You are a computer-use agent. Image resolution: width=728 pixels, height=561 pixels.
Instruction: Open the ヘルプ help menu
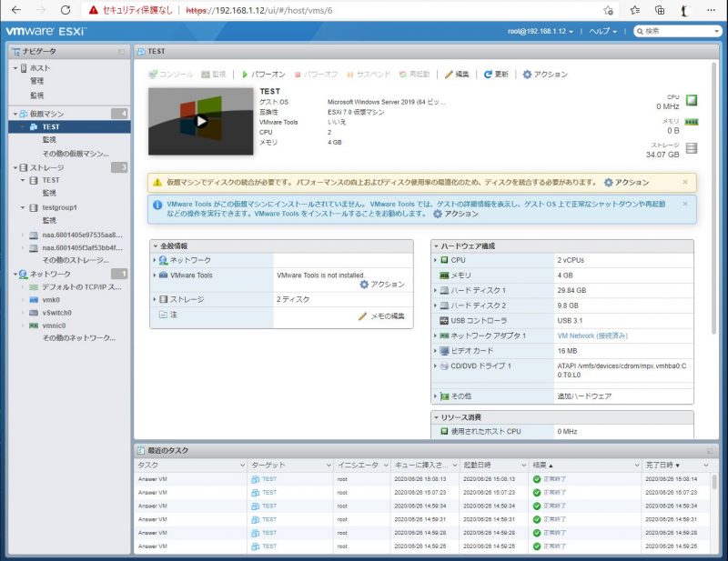602,31
